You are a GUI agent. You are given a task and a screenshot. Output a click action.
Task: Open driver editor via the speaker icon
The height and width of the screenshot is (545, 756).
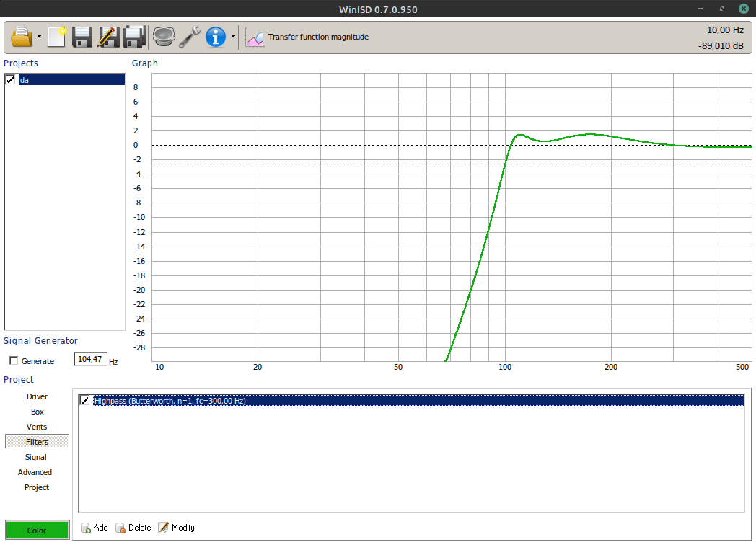[x=164, y=37]
